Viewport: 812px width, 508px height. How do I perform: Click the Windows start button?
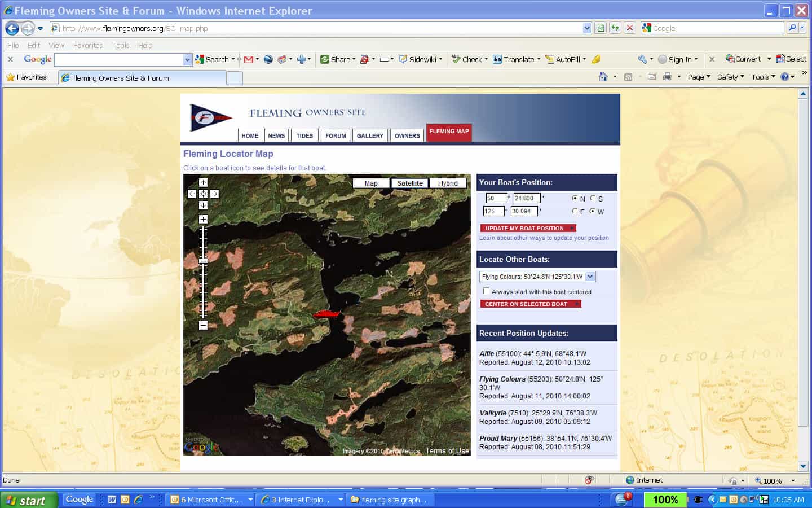[x=29, y=500]
